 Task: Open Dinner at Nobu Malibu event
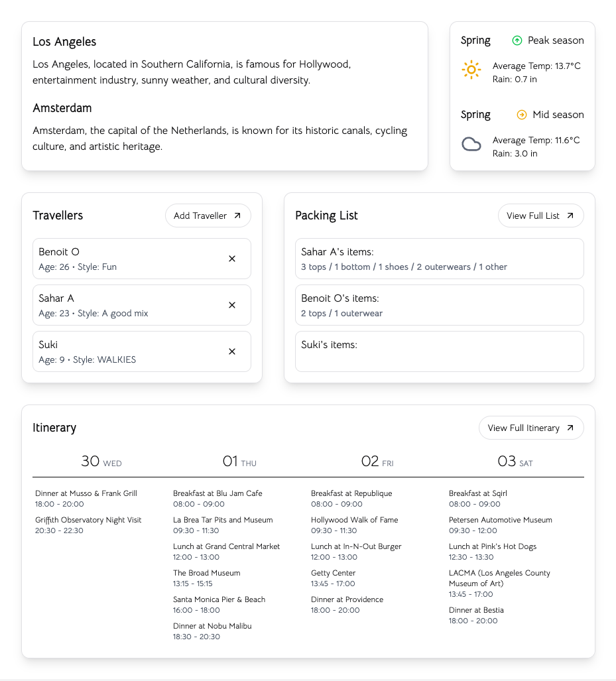[212, 631]
